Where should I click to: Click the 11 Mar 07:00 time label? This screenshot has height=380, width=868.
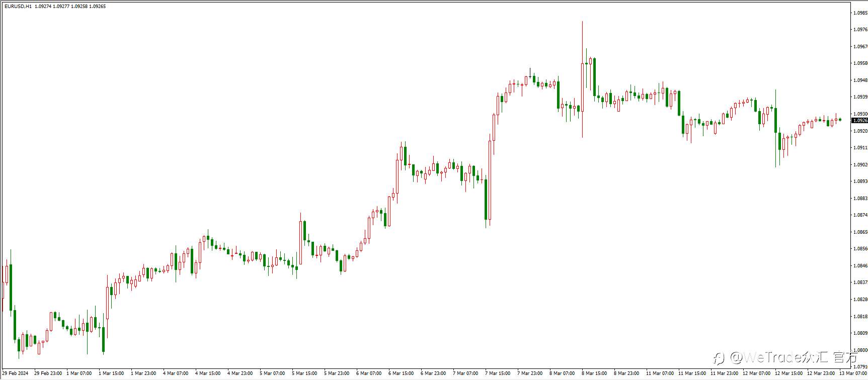[x=660, y=373]
